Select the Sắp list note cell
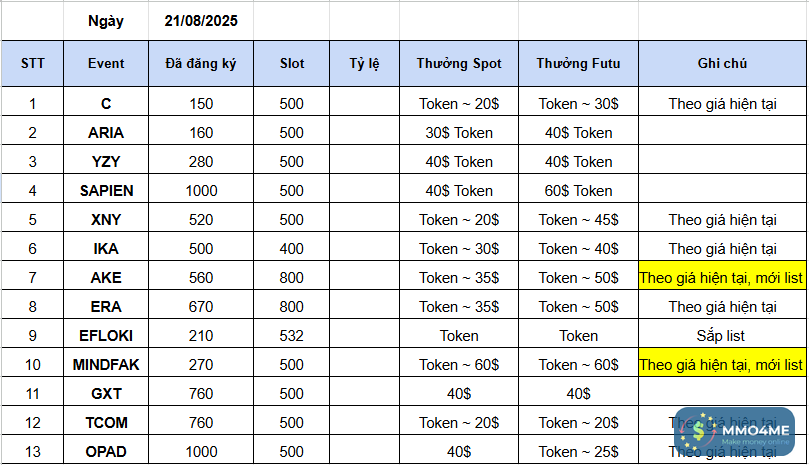This screenshot has height=465, width=809. 722,336
